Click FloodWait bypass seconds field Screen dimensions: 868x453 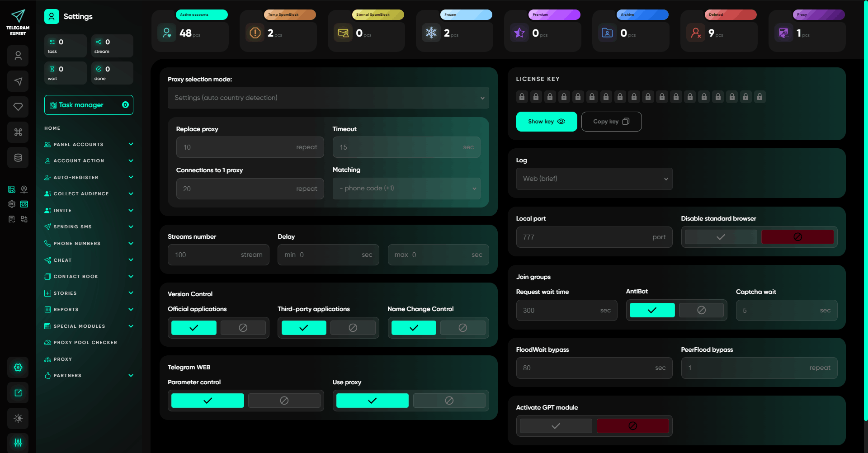coord(594,368)
